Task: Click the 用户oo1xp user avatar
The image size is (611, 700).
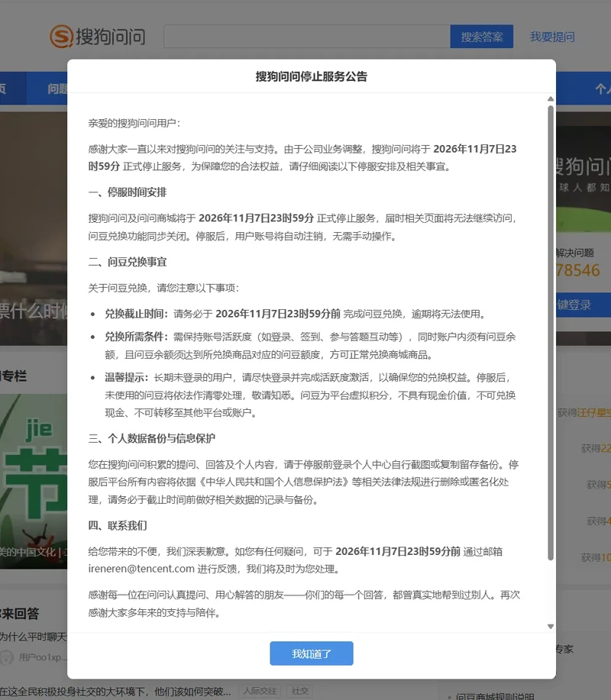Action: coord(7,657)
